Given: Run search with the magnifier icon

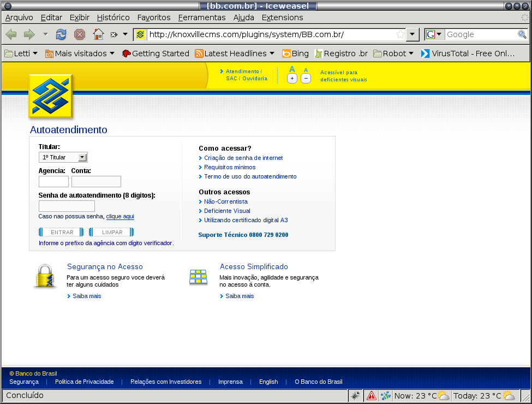Looking at the screenshot, I should pyautogui.click(x=522, y=34).
